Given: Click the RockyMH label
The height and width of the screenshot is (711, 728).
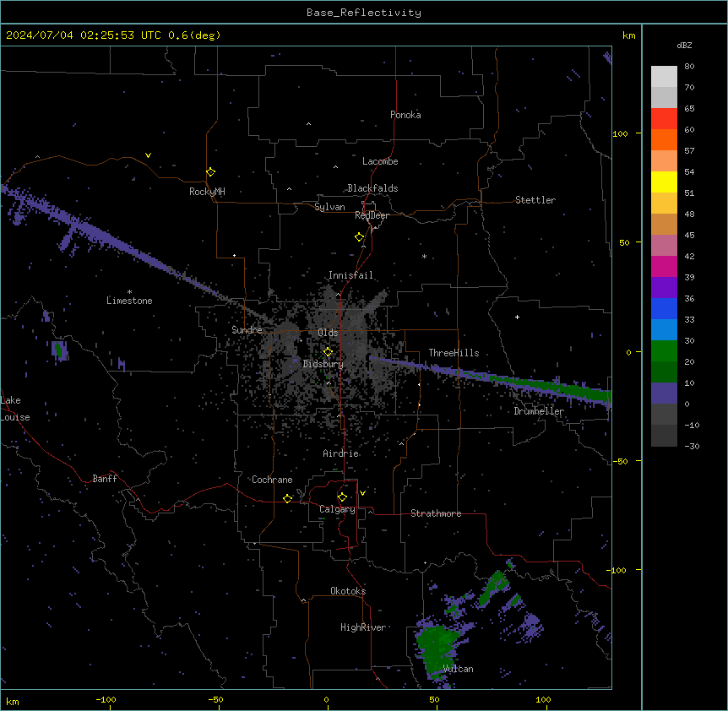Looking at the screenshot, I should pyautogui.click(x=207, y=192).
